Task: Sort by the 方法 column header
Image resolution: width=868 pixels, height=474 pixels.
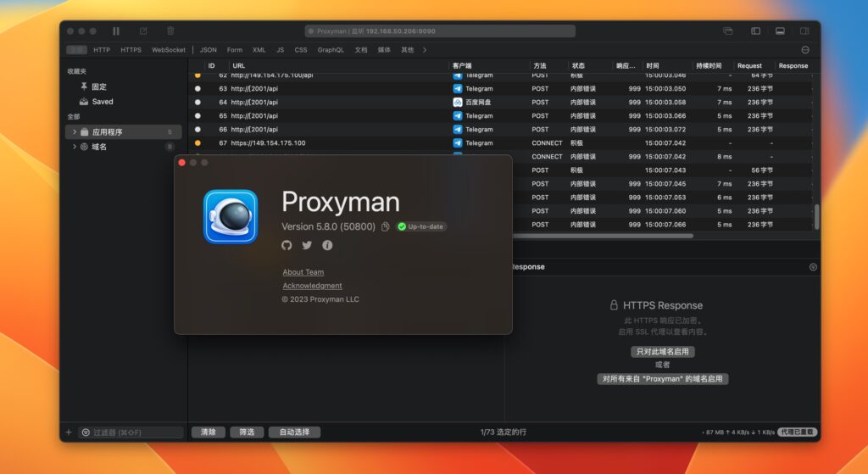Action: pyautogui.click(x=540, y=65)
